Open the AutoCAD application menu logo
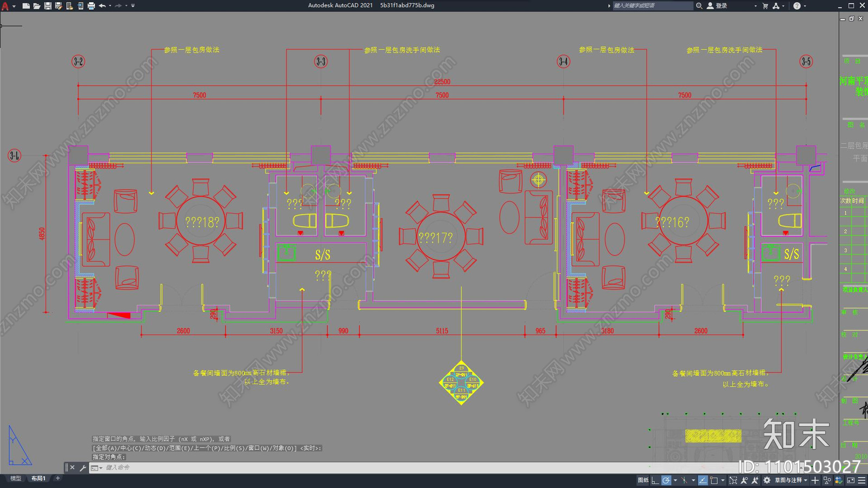This screenshot has width=868, height=488. pos(5,6)
